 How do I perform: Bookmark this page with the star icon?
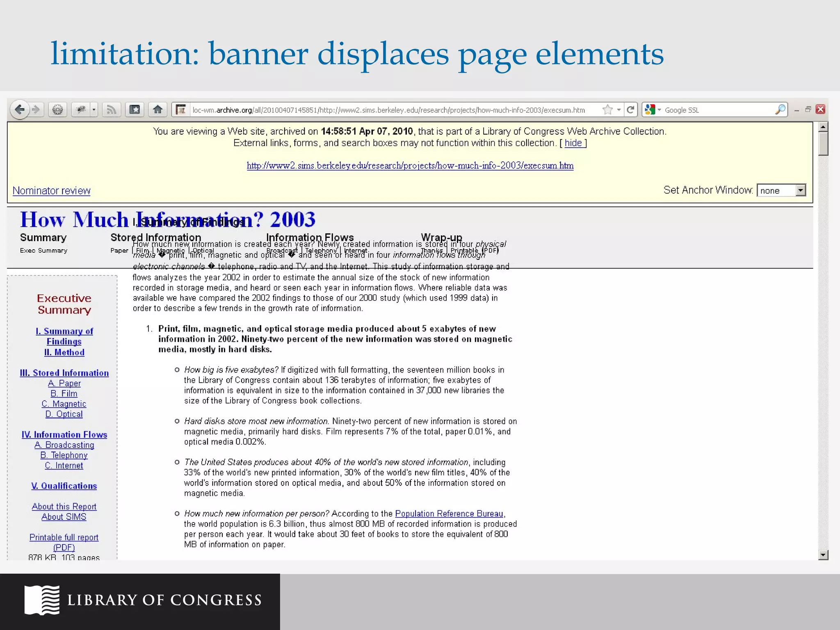click(x=607, y=110)
